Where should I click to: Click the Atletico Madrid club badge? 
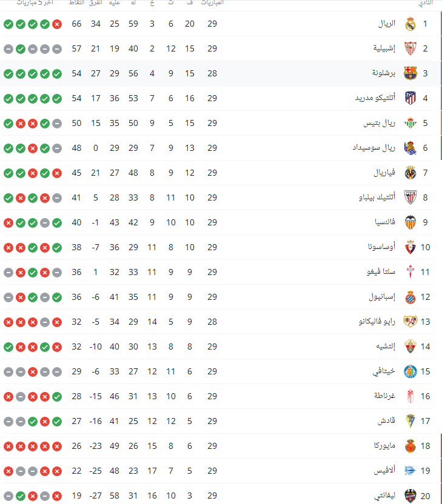(x=410, y=98)
